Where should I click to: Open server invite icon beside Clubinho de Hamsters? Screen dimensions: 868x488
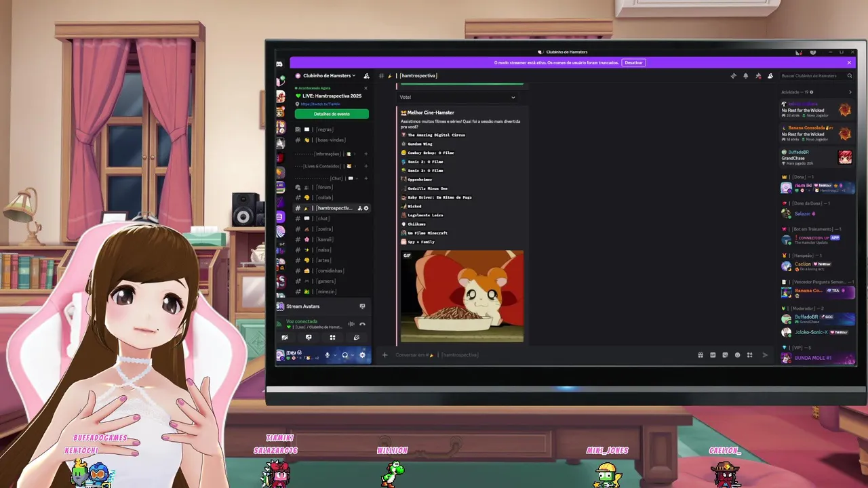point(366,76)
